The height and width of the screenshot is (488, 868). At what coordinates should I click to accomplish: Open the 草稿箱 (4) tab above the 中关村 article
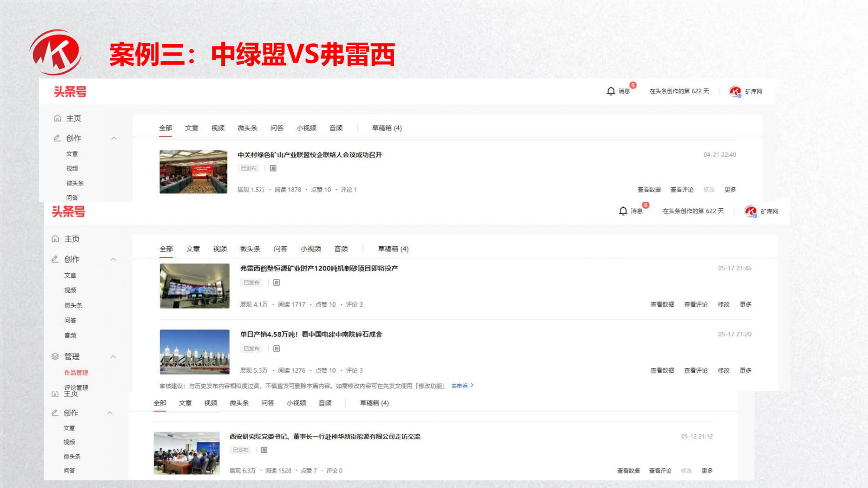click(387, 128)
